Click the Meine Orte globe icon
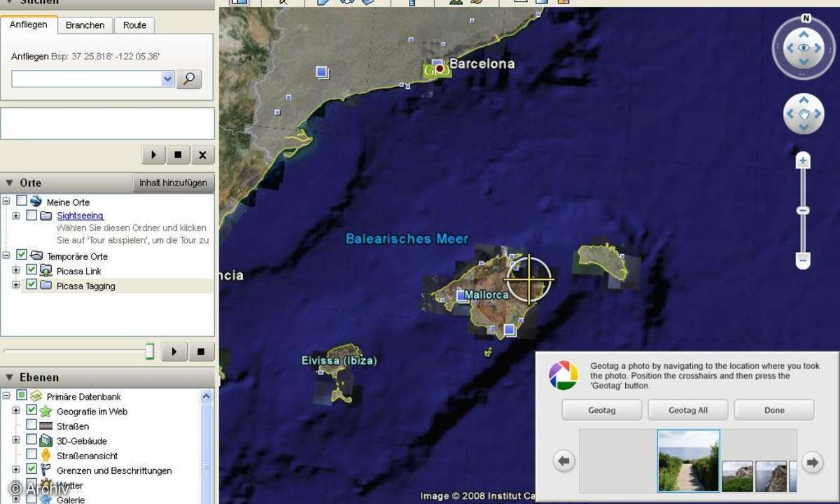 point(36,202)
